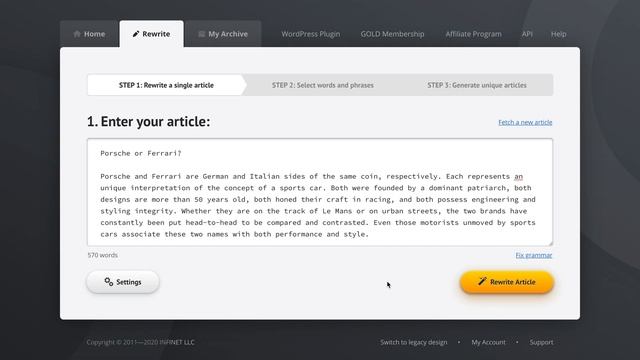Click the gears icon on the Settings button
Viewport: 640px width, 360px height.
[x=109, y=282]
